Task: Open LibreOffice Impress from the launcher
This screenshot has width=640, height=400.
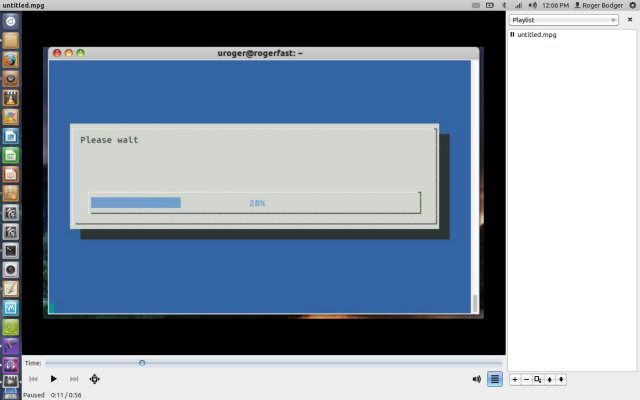Action: pos(11,174)
